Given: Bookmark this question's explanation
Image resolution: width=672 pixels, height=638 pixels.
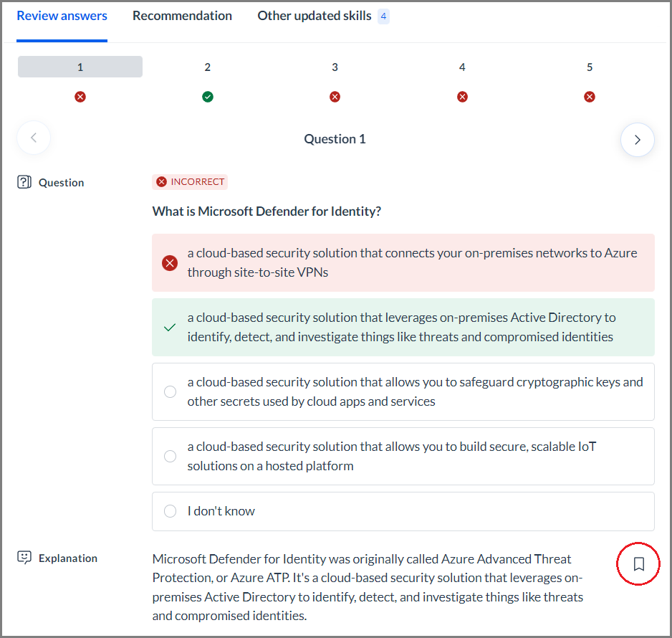Looking at the screenshot, I should [638, 564].
